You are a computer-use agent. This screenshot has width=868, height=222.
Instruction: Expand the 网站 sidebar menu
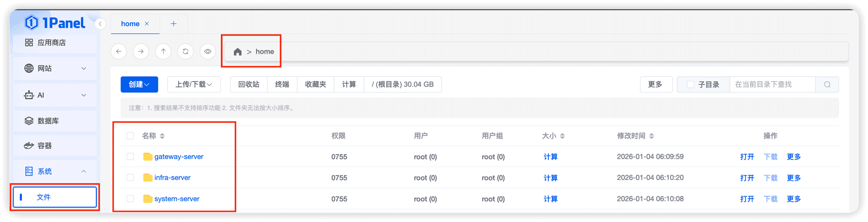click(x=55, y=68)
